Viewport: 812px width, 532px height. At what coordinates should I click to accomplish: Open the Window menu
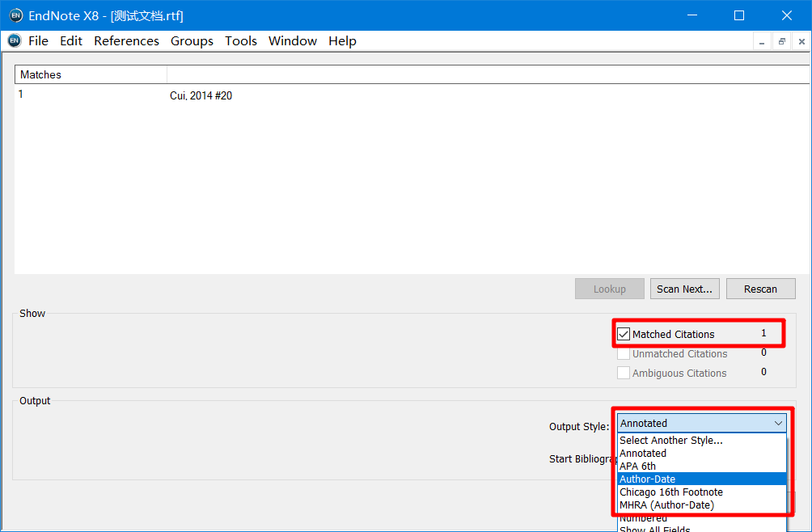pos(293,41)
